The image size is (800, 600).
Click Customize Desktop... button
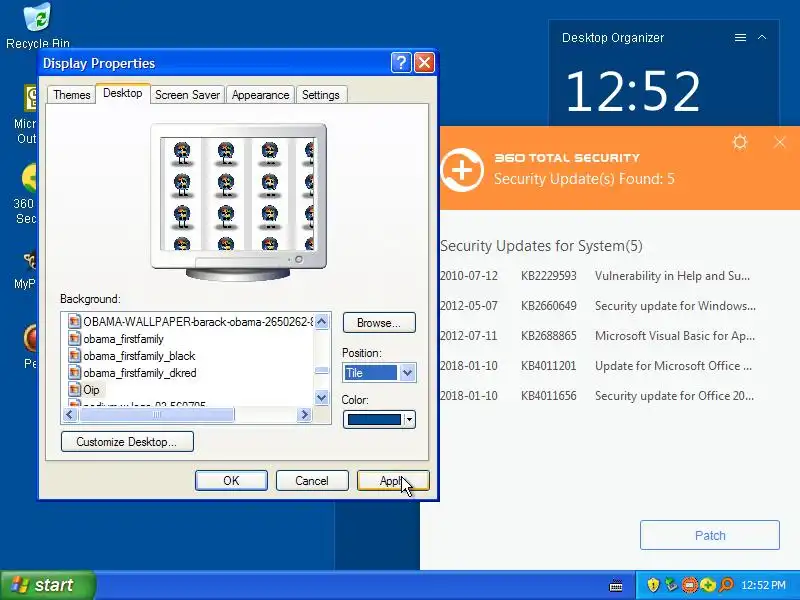127,442
